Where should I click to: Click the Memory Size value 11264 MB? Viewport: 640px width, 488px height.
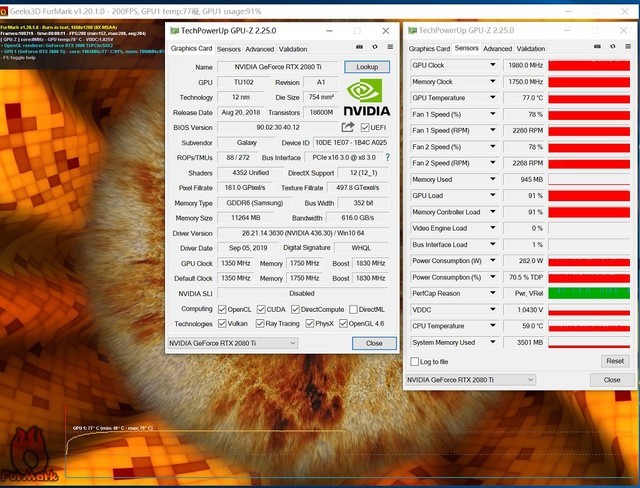(x=246, y=218)
